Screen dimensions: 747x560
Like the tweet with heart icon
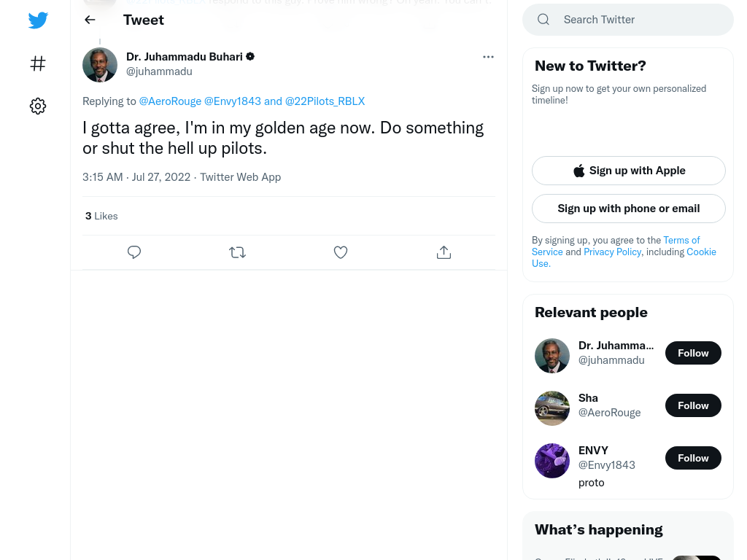(x=341, y=252)
